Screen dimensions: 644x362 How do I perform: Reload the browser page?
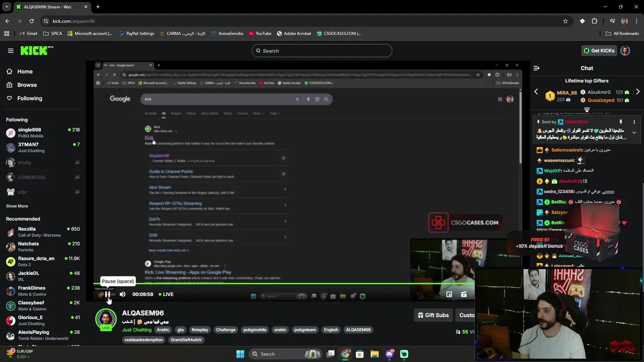click(31, 21)
